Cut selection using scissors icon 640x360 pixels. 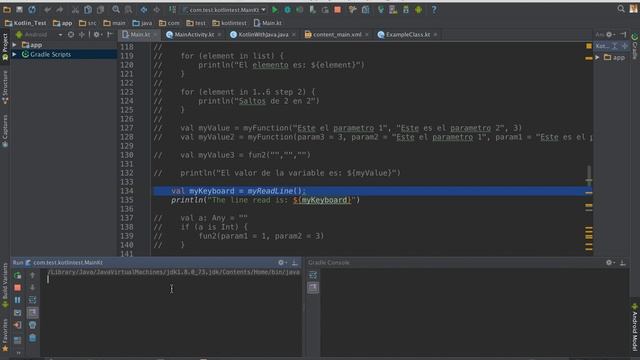76,9
